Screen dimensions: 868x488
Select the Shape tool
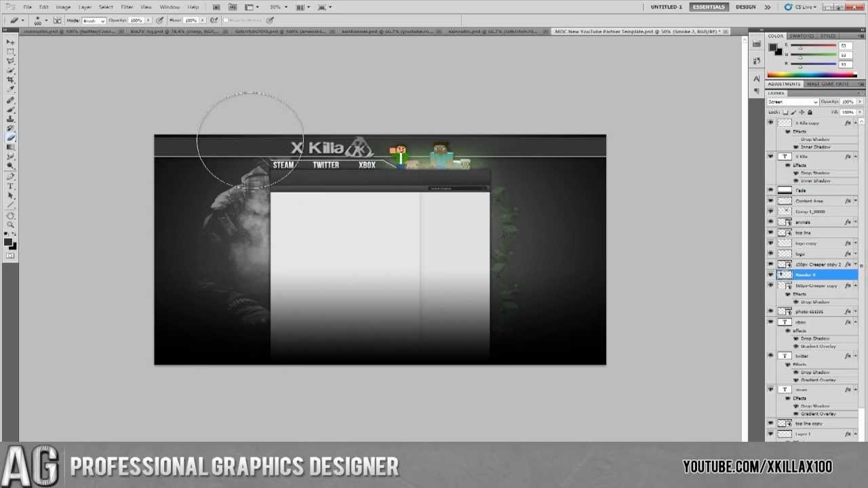pyautogui.click(x=10, y=205)
